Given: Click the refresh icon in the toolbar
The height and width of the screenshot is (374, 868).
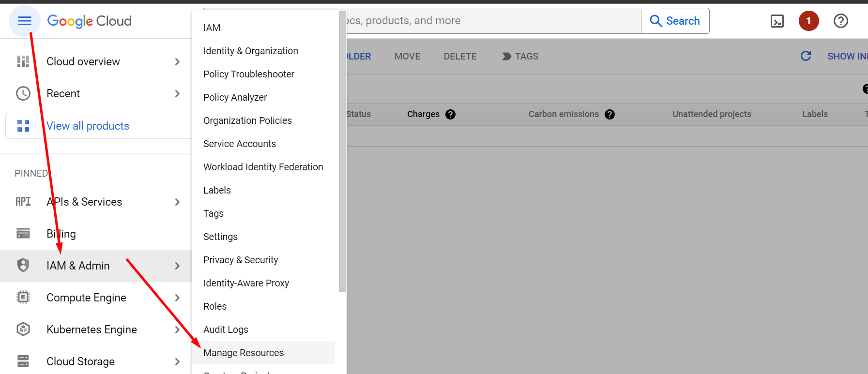Looking at the screenshot, I should (806, 56).
